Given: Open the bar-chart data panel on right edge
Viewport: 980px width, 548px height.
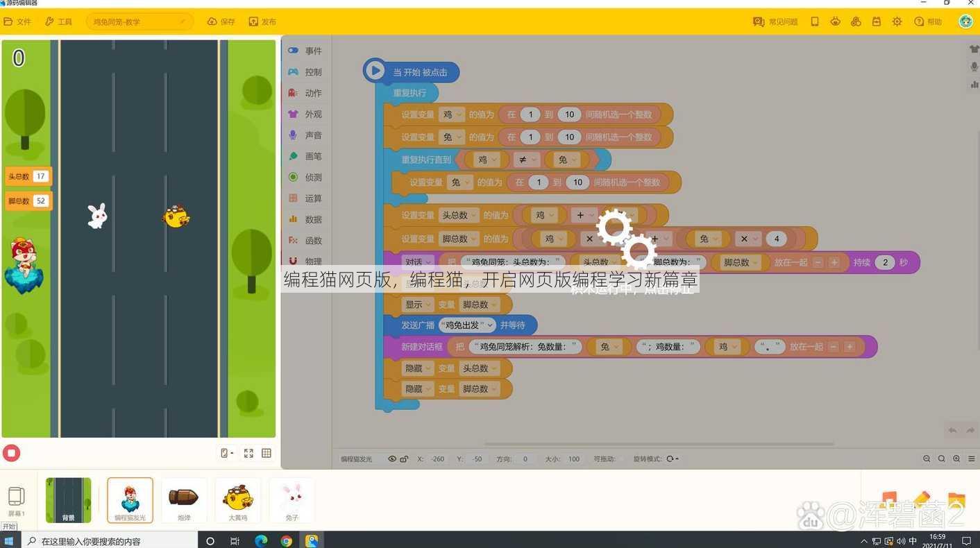Looking at the screenshot, I should 974,85.
